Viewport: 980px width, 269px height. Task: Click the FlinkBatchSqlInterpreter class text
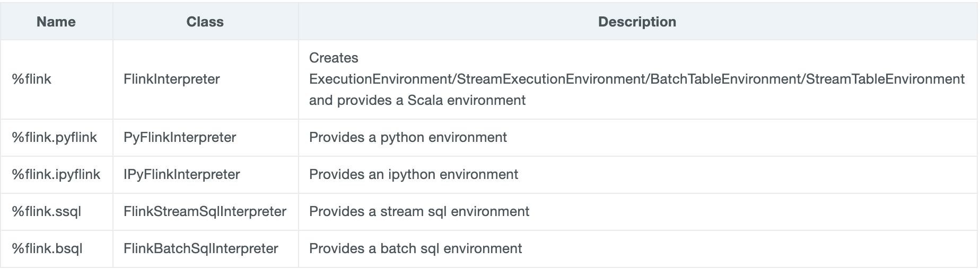coord(200,249)
